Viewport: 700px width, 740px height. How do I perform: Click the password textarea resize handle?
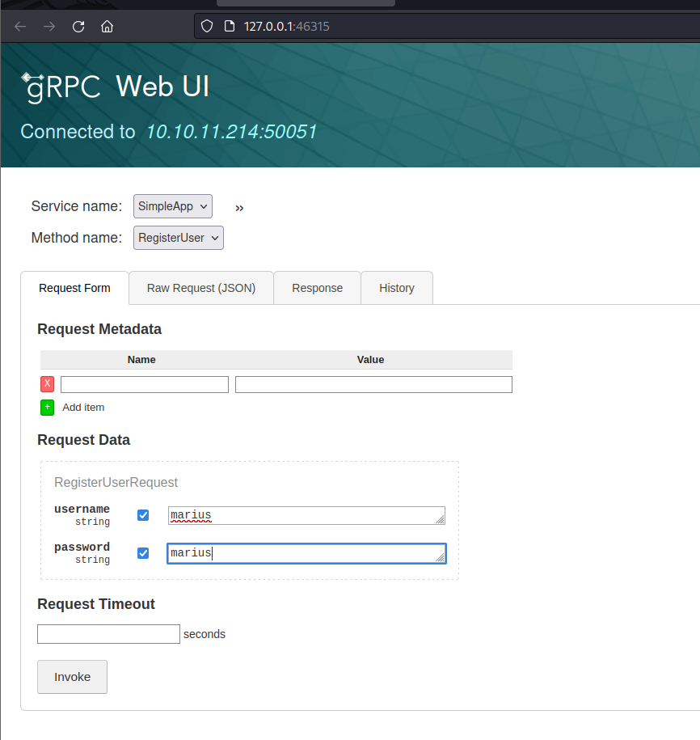[440, 558]
